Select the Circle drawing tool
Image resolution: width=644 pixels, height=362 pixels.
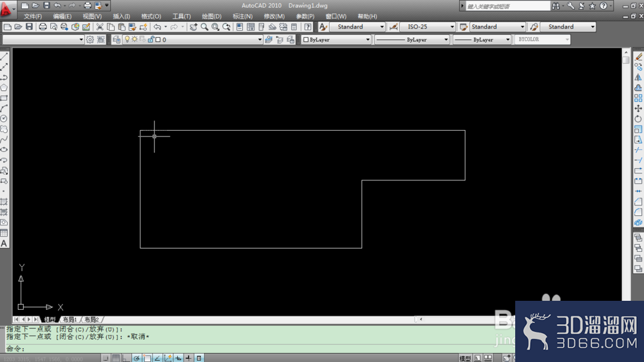[4, 119]
